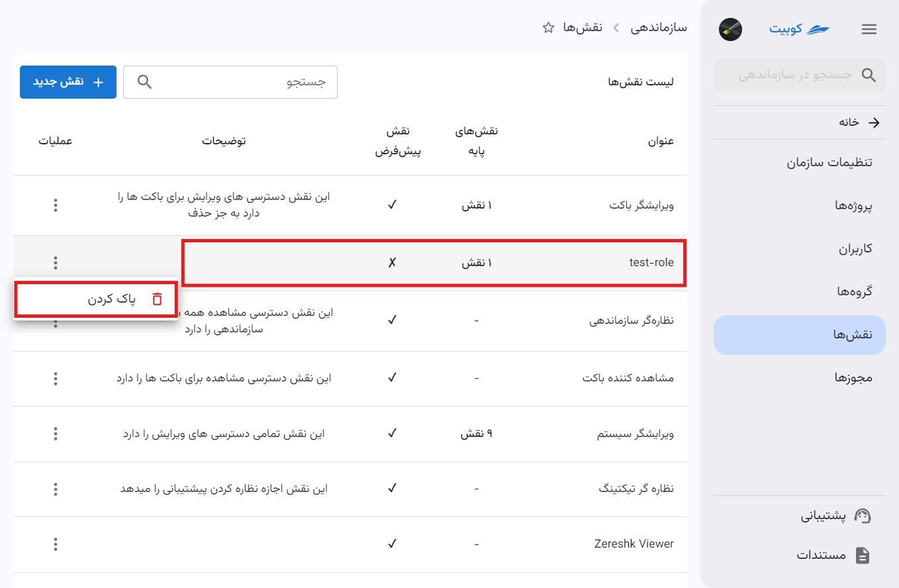Click the description of مشاهده کننده باکت
The image size is (899, 588).
[224, 379]
